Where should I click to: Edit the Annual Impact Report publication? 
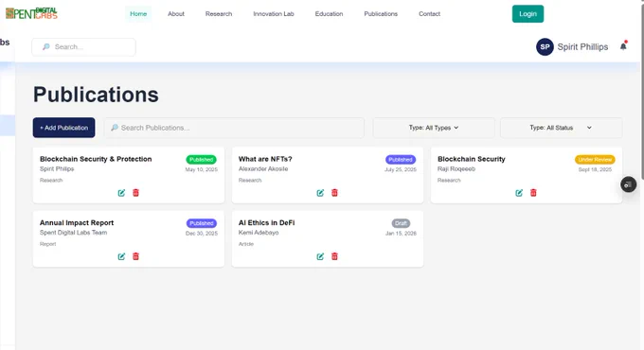(x=121, y=256)
